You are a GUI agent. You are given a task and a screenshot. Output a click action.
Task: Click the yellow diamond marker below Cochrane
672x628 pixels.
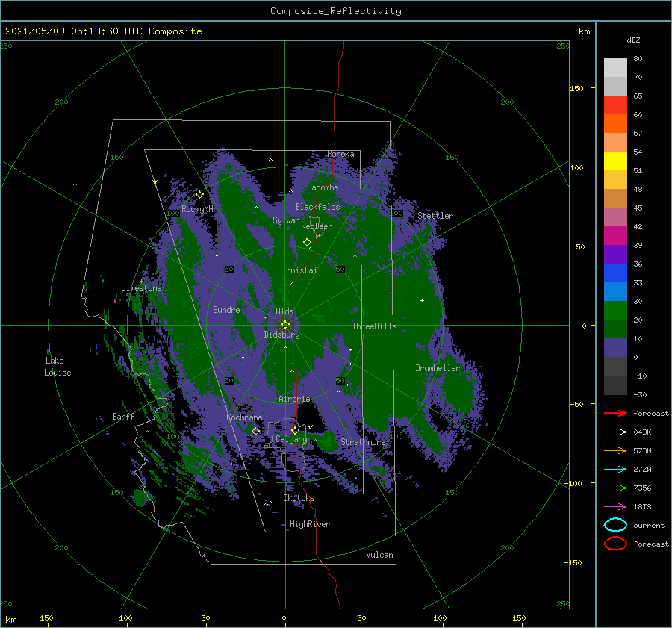(256, 432)
